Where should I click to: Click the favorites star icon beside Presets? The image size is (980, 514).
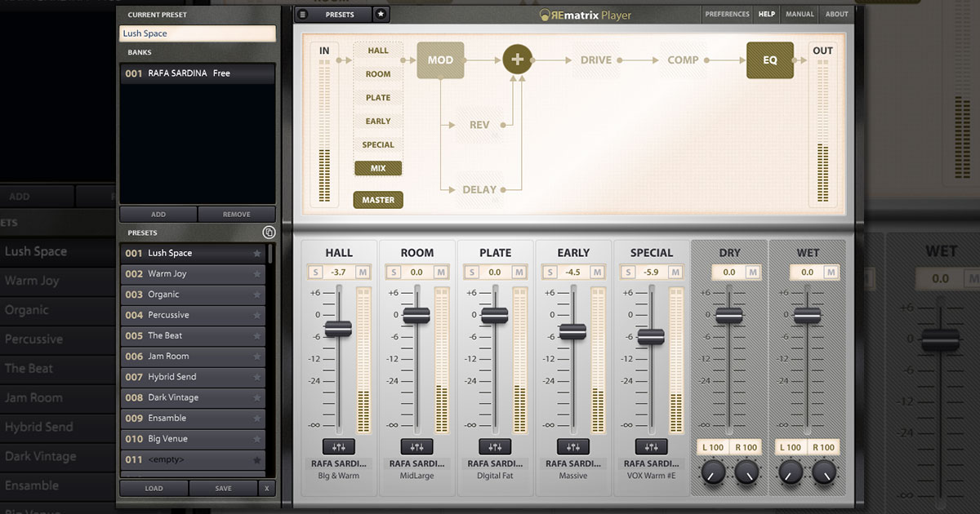point(381,14)
